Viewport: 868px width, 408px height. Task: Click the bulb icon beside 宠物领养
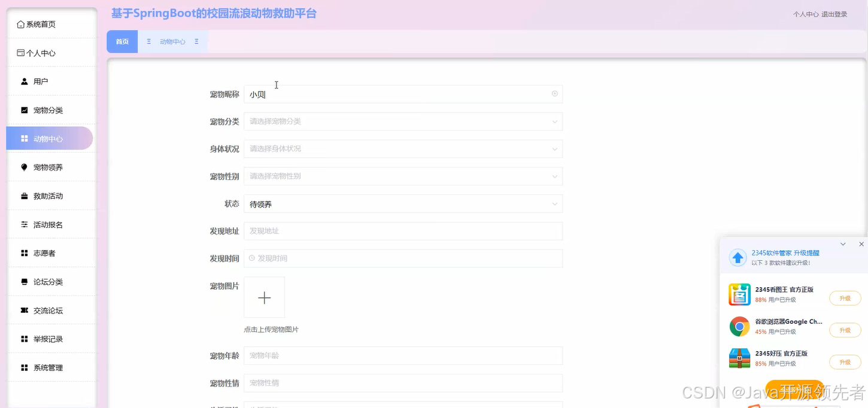click(25, 168)
